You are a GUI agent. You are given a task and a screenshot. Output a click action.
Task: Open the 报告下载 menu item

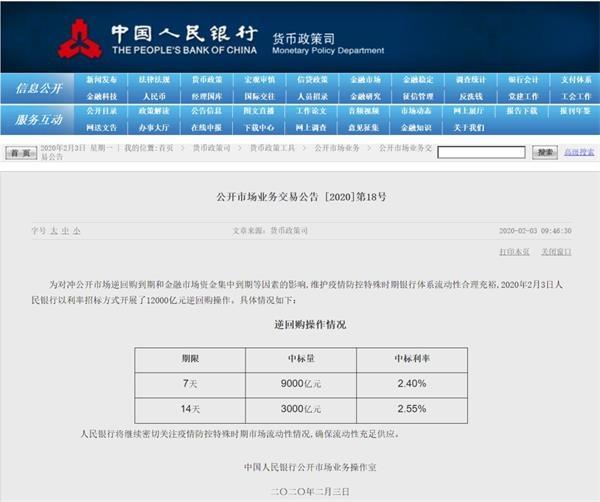522,111
